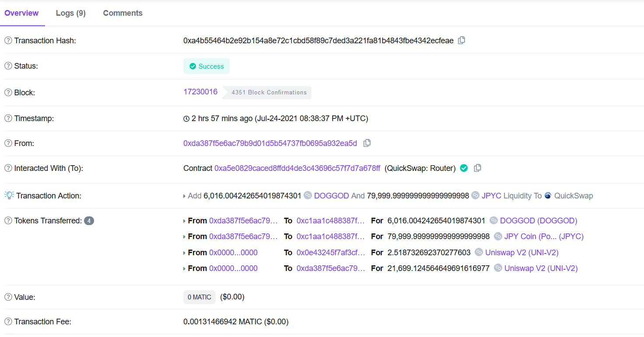
Task: Click the help icon beside Block
Action: click(8, 93)
